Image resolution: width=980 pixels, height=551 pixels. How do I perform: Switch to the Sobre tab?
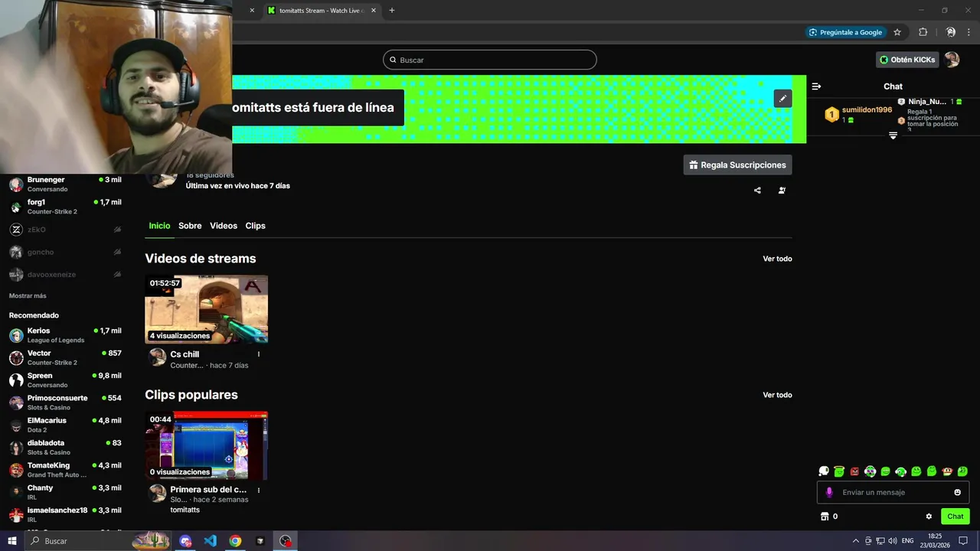190,226
